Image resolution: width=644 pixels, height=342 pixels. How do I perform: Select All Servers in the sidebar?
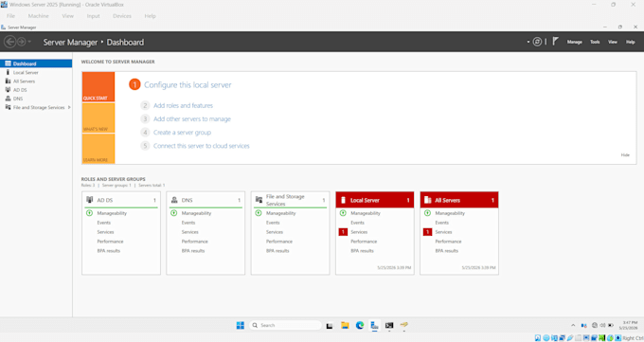point(36,81)
